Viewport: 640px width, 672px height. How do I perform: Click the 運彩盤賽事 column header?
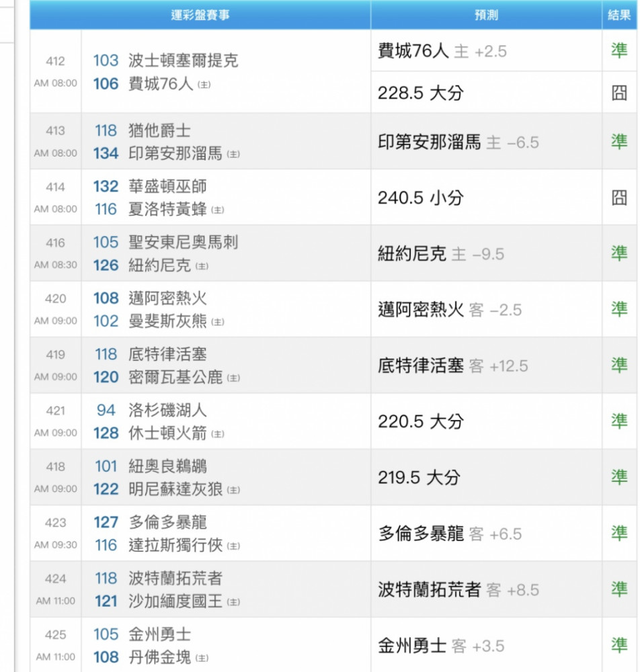[200, 15]
